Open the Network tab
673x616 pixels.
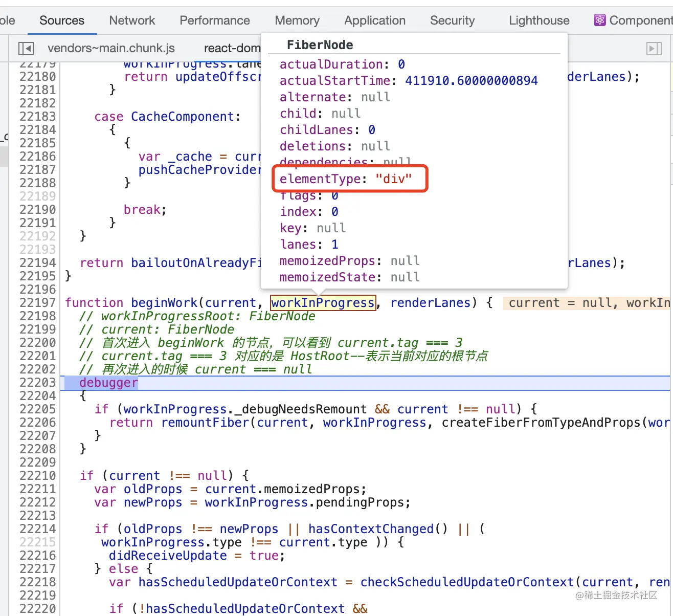click(x=132, y=20)
